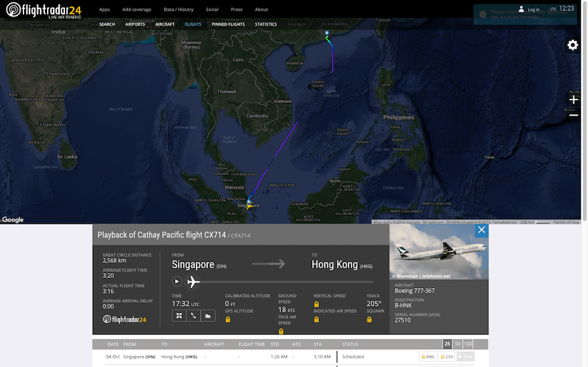Image resolution: width=588 pixels, height=367 pixels.
Task: Show the altitude graph icon
Action: 208,316
